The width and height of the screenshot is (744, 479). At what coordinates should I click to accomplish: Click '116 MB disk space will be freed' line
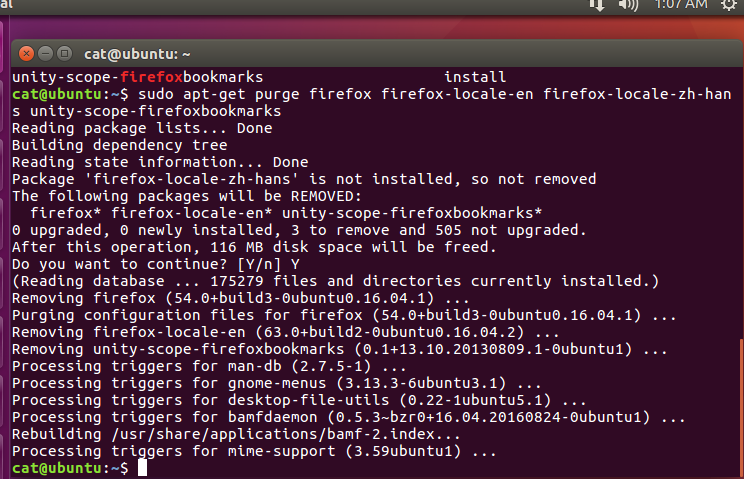click(x=254, y=247)
